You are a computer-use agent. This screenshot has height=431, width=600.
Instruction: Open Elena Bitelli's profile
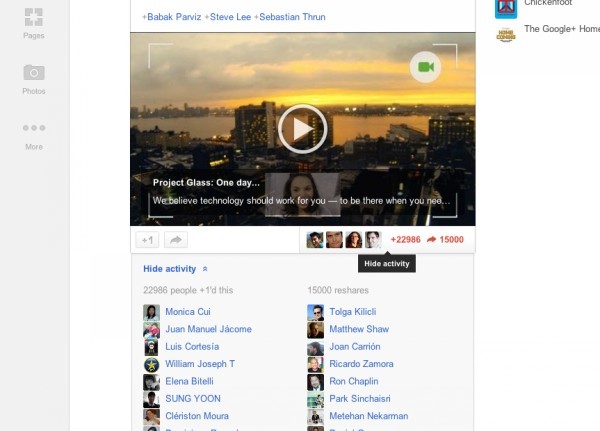189,381
